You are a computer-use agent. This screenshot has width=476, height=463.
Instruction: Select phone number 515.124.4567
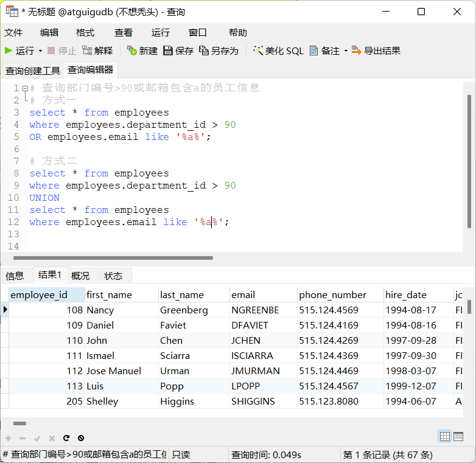coord(340,386)
